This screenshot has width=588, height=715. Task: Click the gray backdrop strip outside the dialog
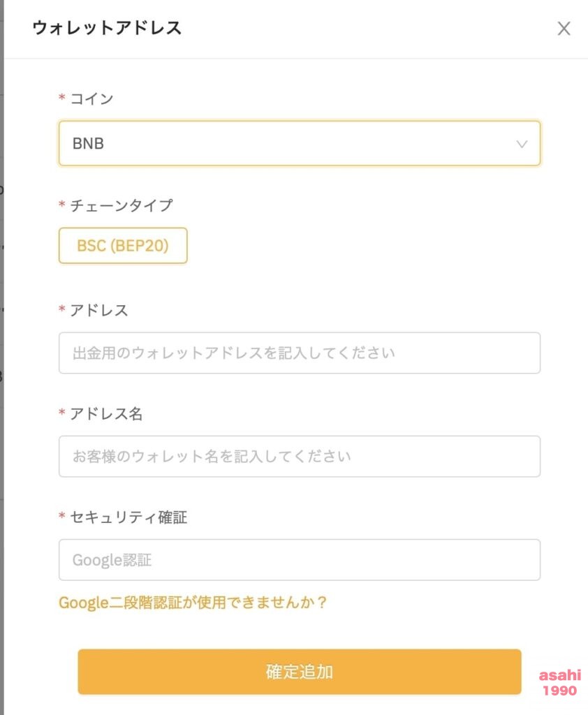coord(2,357)
